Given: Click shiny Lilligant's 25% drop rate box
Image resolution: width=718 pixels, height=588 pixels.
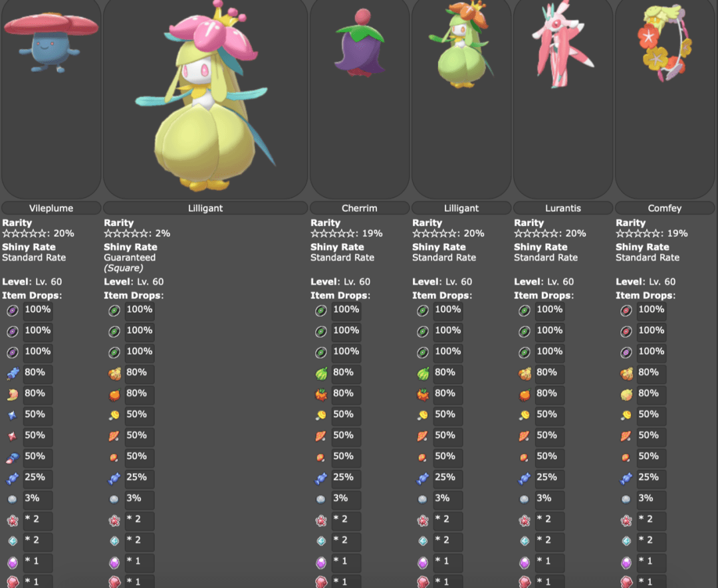Looking at the screenshot, I should click(x=139, y=478).
